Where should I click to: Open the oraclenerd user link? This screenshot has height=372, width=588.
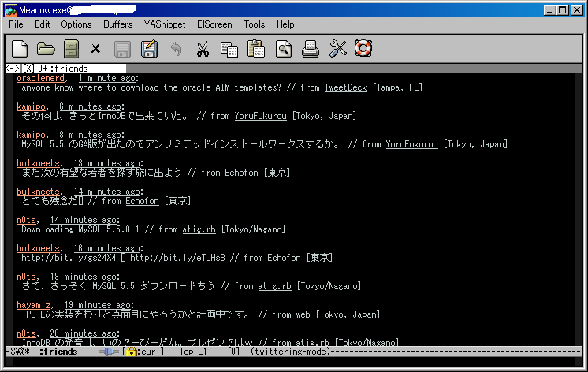pos(40,78)
